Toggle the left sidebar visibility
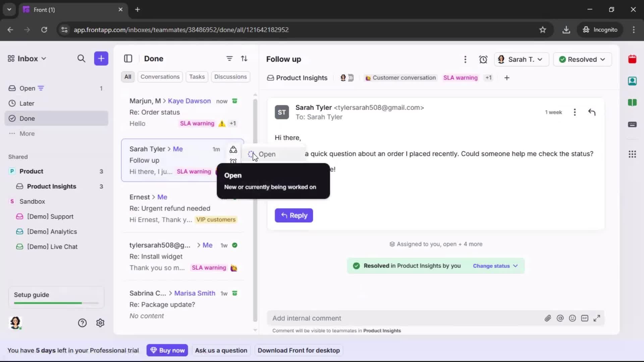The width and height of the screenshot is (644, 362). tap(128, 59)
